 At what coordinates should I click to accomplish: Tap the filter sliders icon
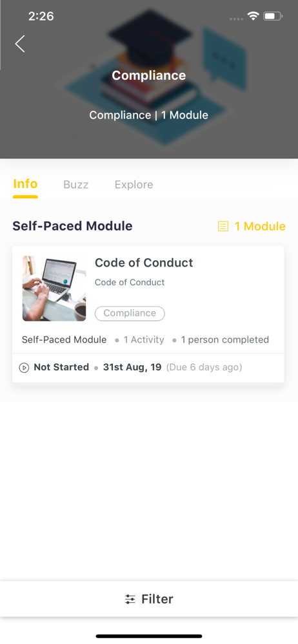130,599
